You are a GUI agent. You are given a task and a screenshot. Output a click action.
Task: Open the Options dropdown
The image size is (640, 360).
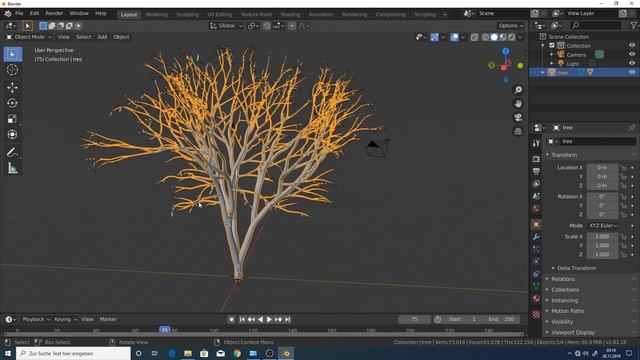[x=511, y=26]
